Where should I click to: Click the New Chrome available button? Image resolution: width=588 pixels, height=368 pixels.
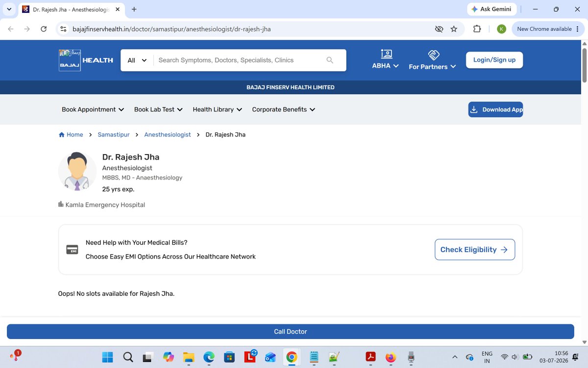click(x=544, y=29)
